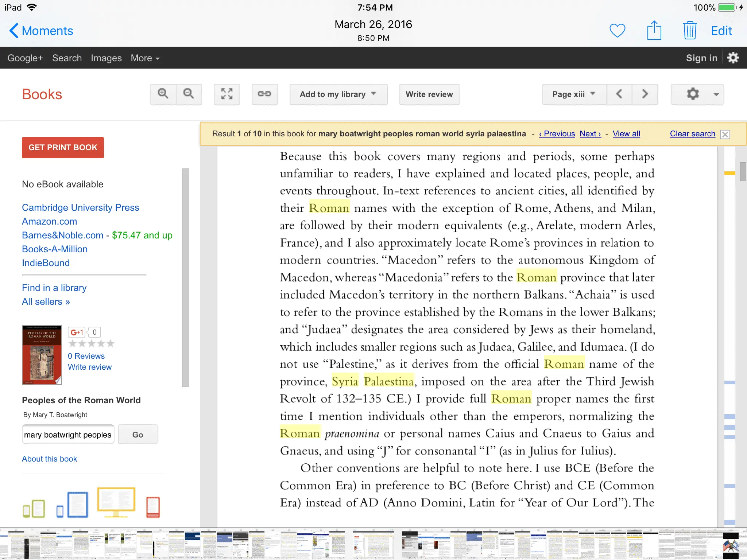Viewport: 747px width, 560px height.
Task: Click the G+1 button
Action: [77, 332]
